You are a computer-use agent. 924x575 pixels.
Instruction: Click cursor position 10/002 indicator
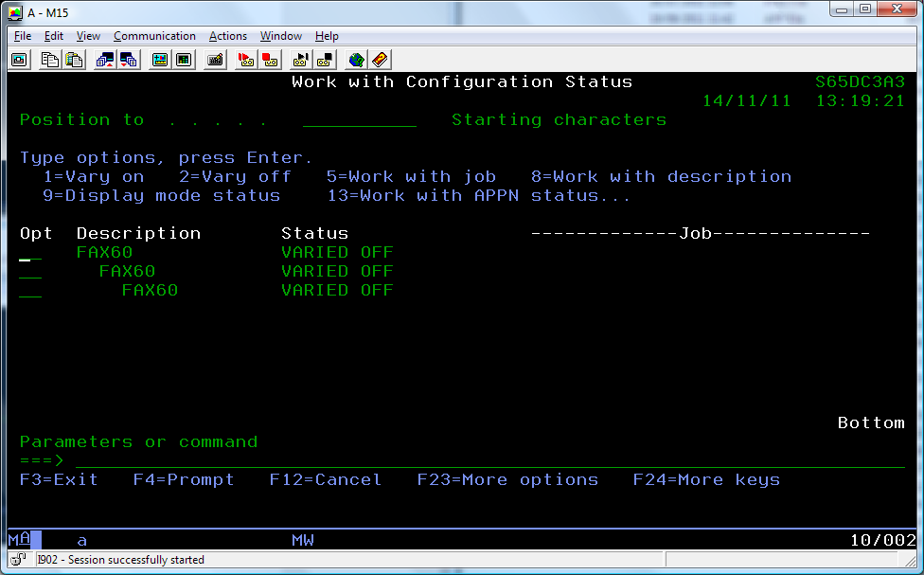[882, 540]
